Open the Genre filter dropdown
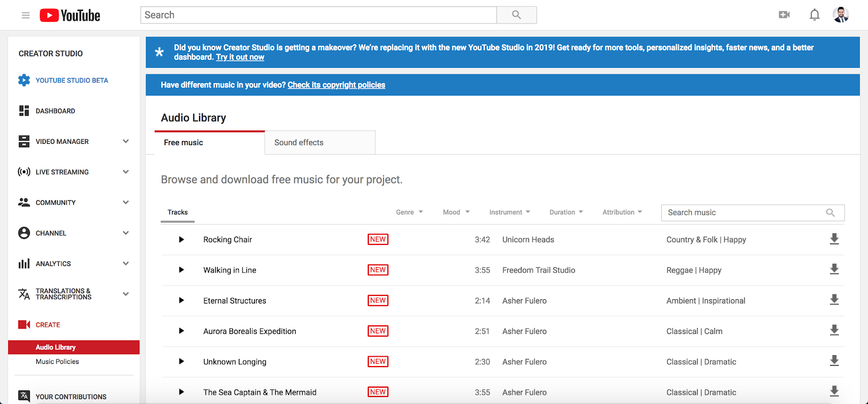This screenshot has height=404, width=868. 409,212
